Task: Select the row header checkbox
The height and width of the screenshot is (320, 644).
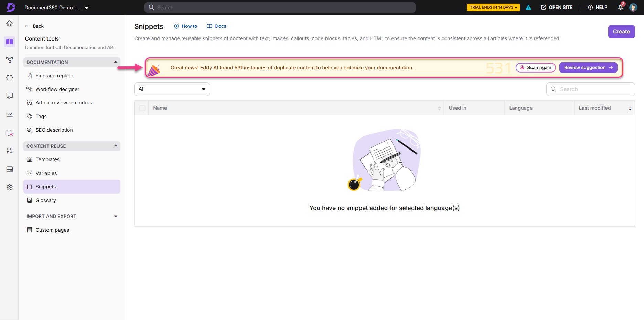Action: 142,108
